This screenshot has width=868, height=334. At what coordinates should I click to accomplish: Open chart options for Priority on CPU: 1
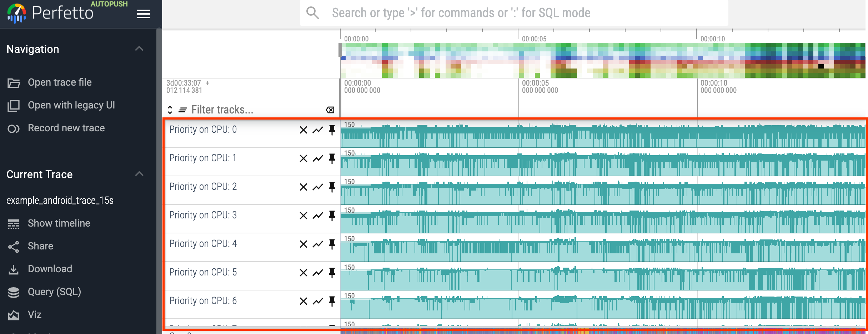click(317, 158)
